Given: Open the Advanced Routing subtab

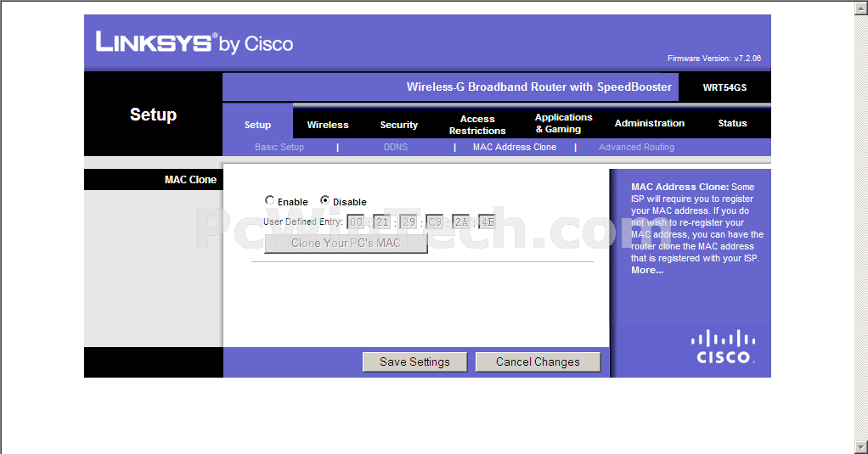Looking at the screenshot, I should tap(636, 147).
